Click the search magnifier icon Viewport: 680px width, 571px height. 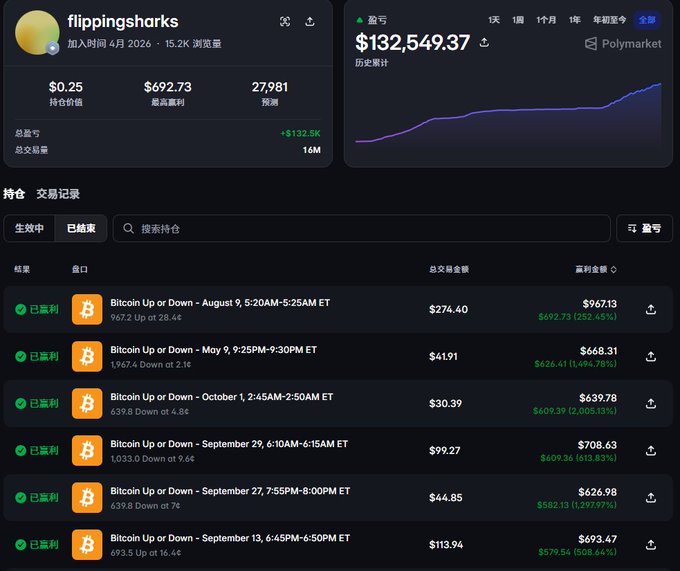(x=128, y=228)
